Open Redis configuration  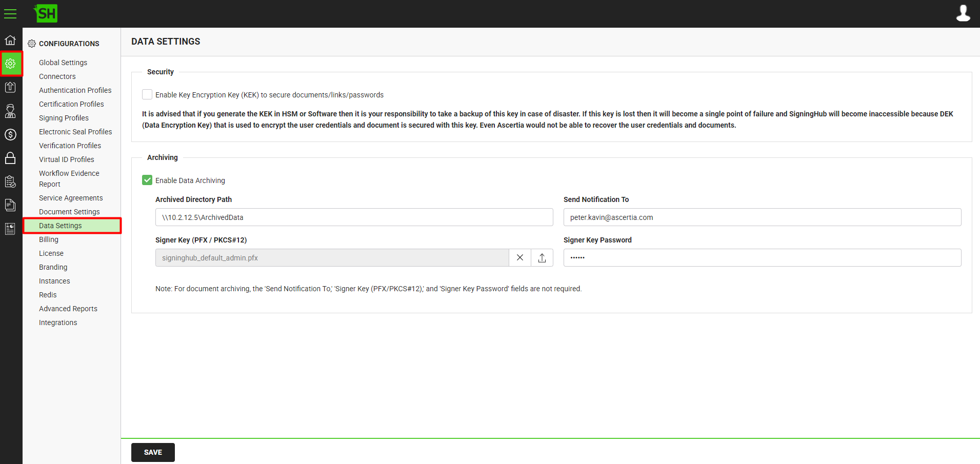click(48, 295)
